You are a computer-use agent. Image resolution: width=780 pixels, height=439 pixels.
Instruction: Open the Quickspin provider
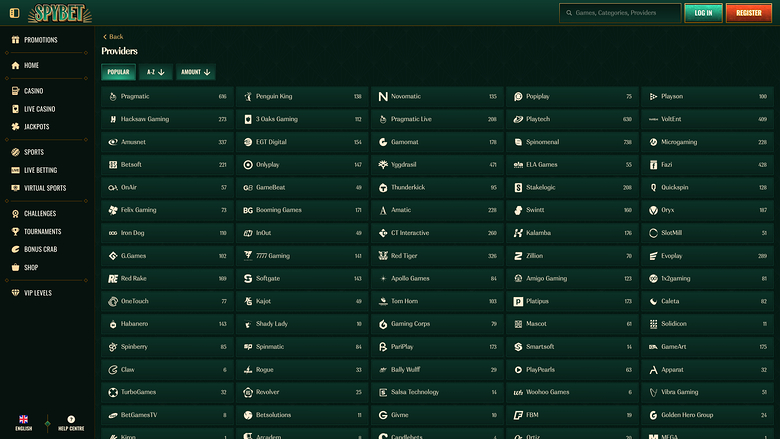pyautogui.click(x=707, y=187)
